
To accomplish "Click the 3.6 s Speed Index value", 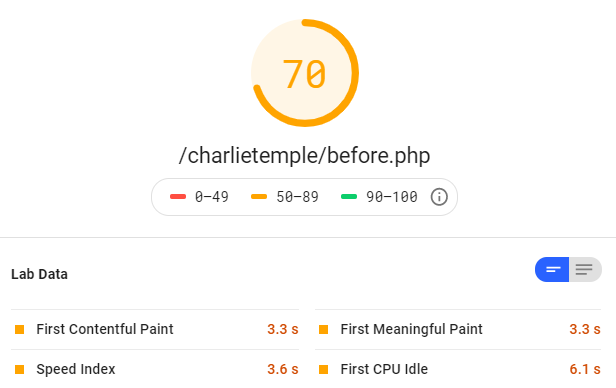I will 283,369.
